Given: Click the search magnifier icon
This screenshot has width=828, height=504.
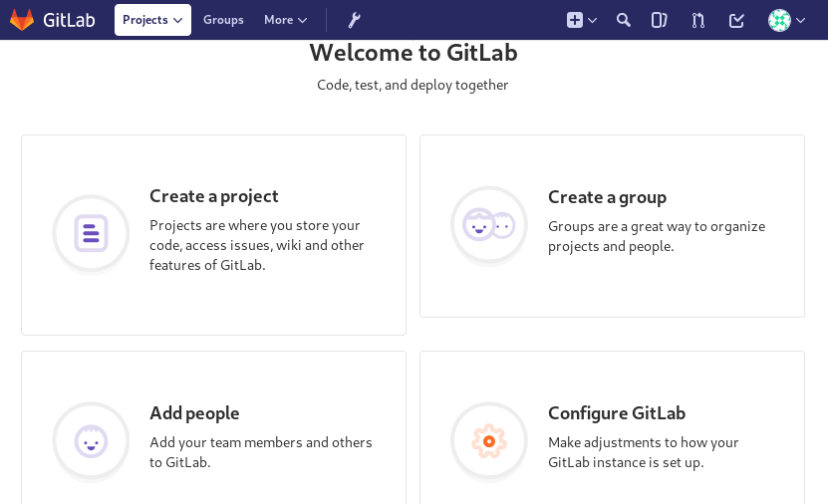Looking at the screenshot, I should 624,20.
